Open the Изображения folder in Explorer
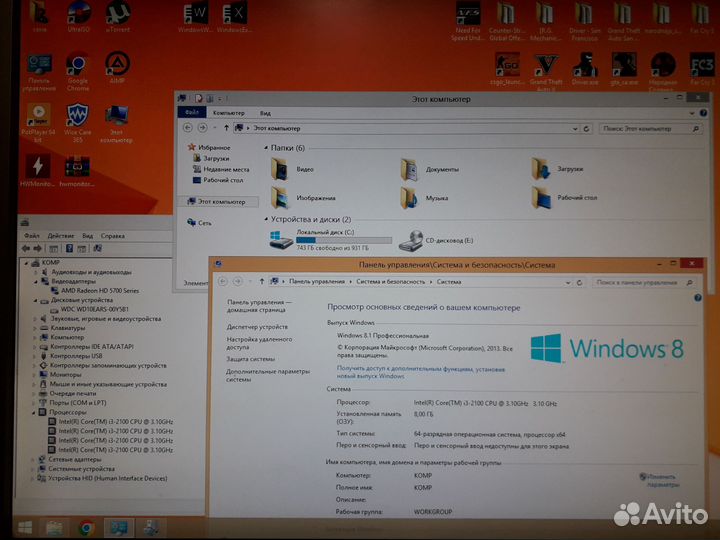The image size is (720, 540). point(303,198)
